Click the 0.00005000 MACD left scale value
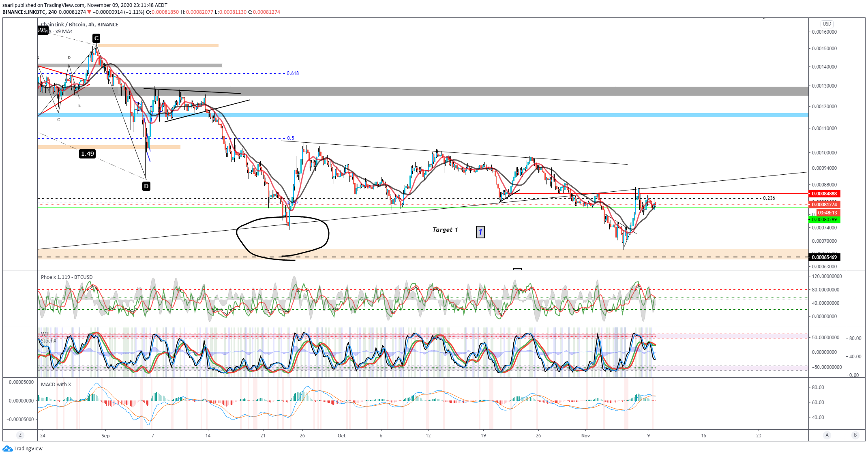This screenshot has height=456, width=868. point(21,382)
